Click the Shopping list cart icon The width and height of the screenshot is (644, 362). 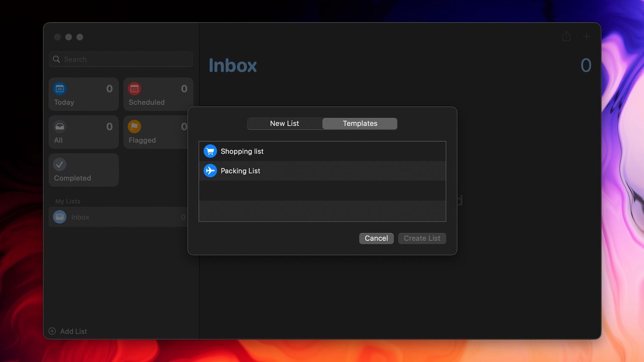210,151
